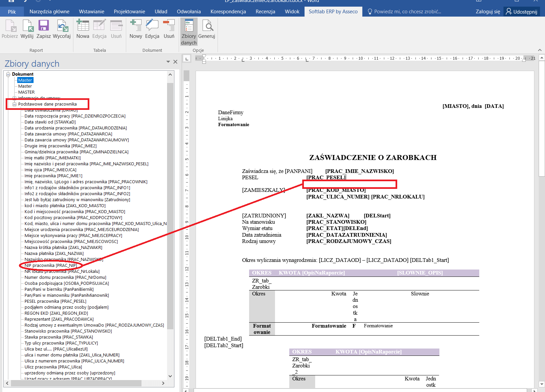Click the Udostępnij button
This screenshot has height=392, width=545.
point(521,12)
